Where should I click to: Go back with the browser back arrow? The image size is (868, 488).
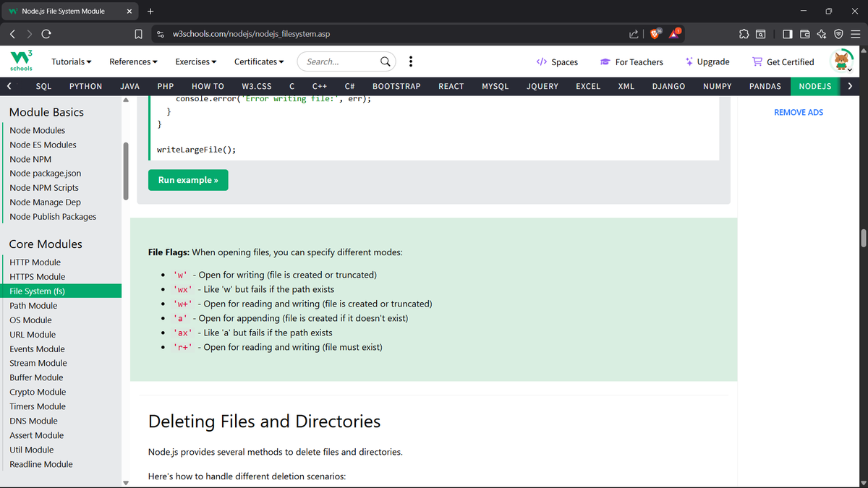coord(13,34)
